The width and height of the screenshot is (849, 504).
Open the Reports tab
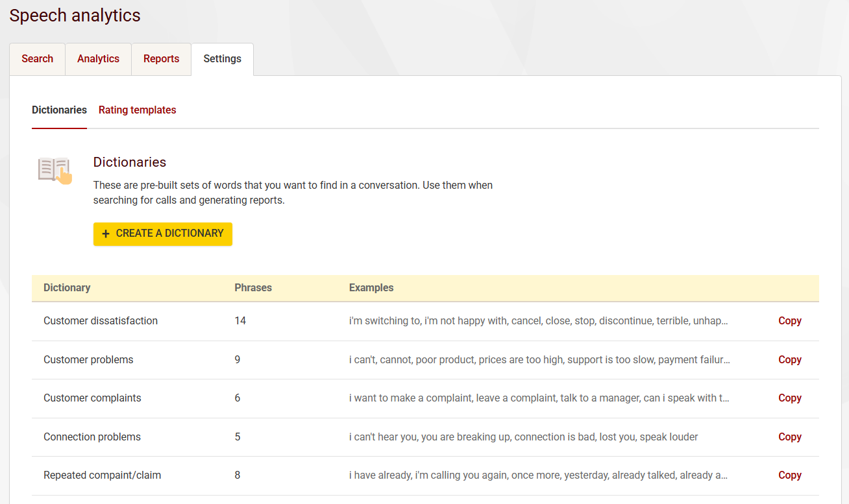pos(161,59)
